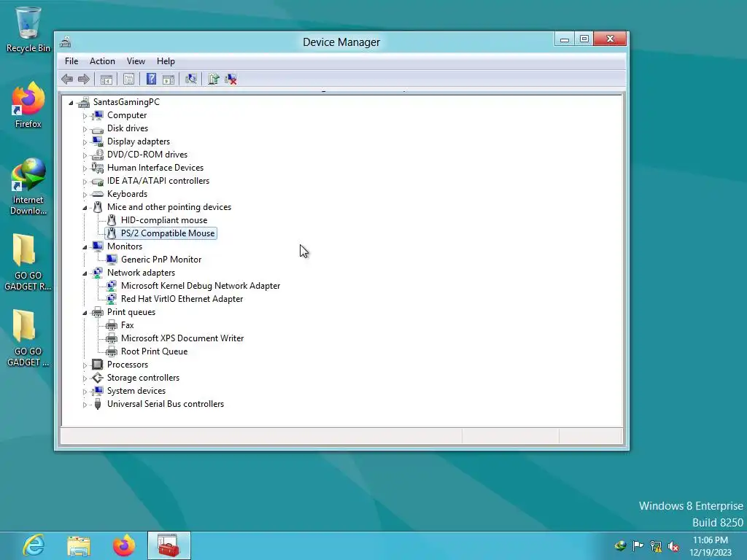Click the Print queues printer icon
The image size is (747, 560).
pyautogui.click(x=98, y=312)
